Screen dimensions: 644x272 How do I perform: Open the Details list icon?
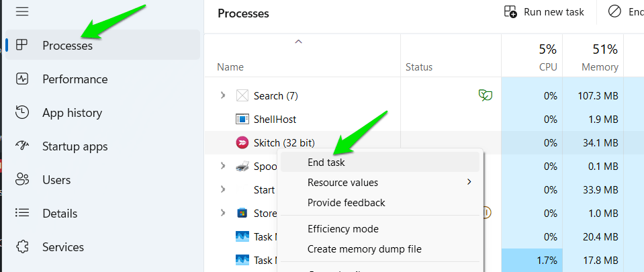(22, 213)
